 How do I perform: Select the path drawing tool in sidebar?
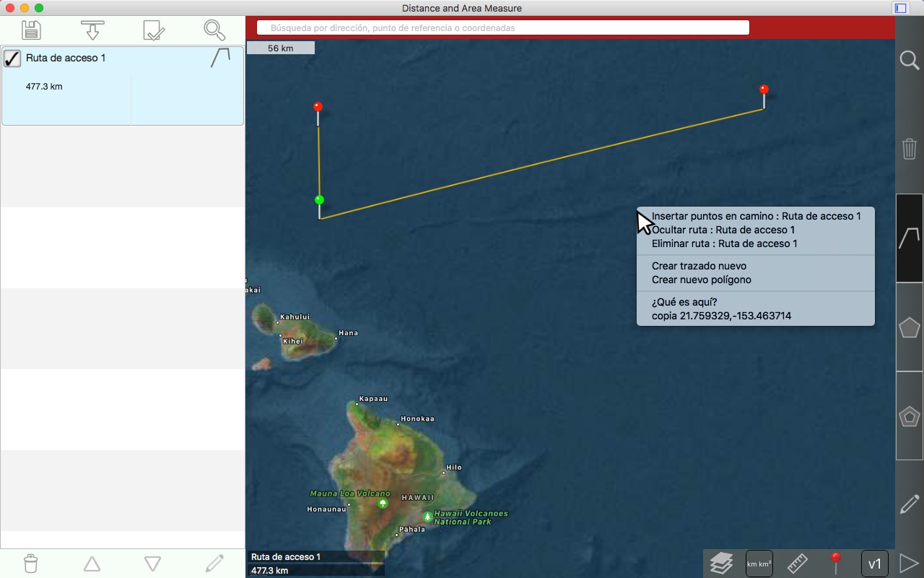(x=910, y=238)
